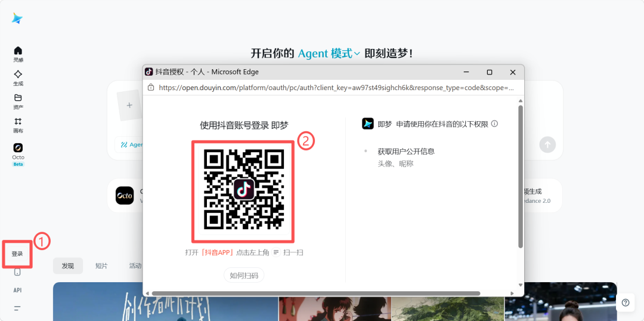644x321 pixels.
Task: Click the scroll up arrow in auth window
Action: (521, 101)
